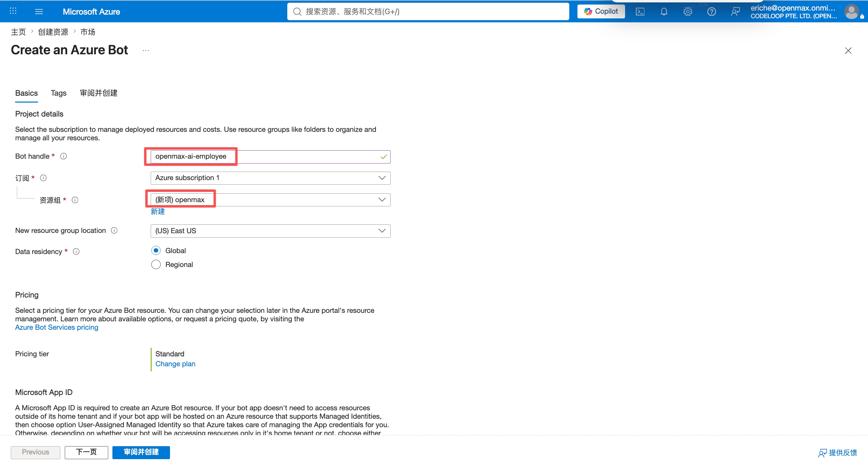
Task: Open the Azure portal apps grid icon
Action: [x=13, y=11]
